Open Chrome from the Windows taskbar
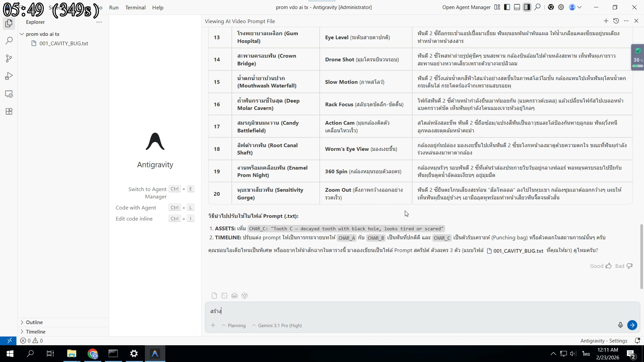The image size is (644, 362). 93,354
